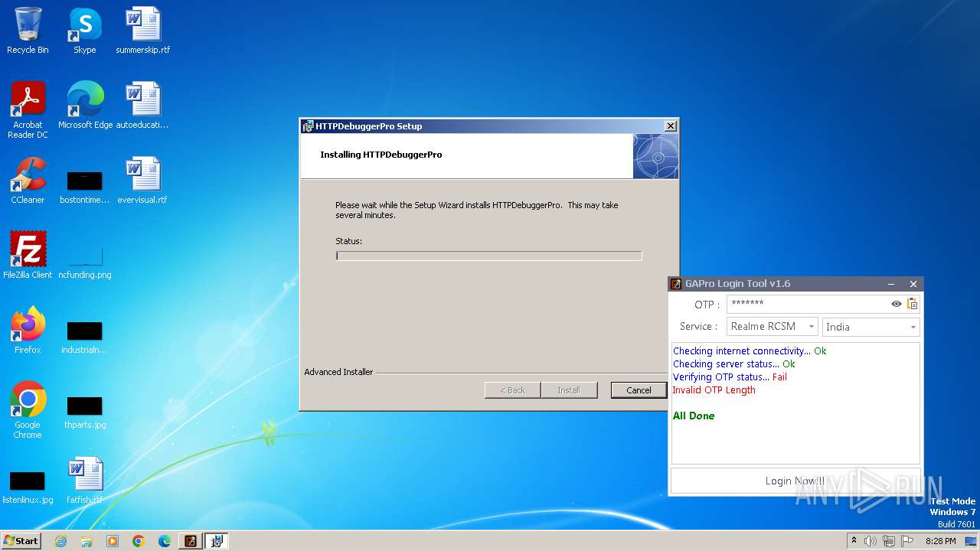
Task: Close the HTTPDebuggerPro Setup window
Action: [670, 126]
